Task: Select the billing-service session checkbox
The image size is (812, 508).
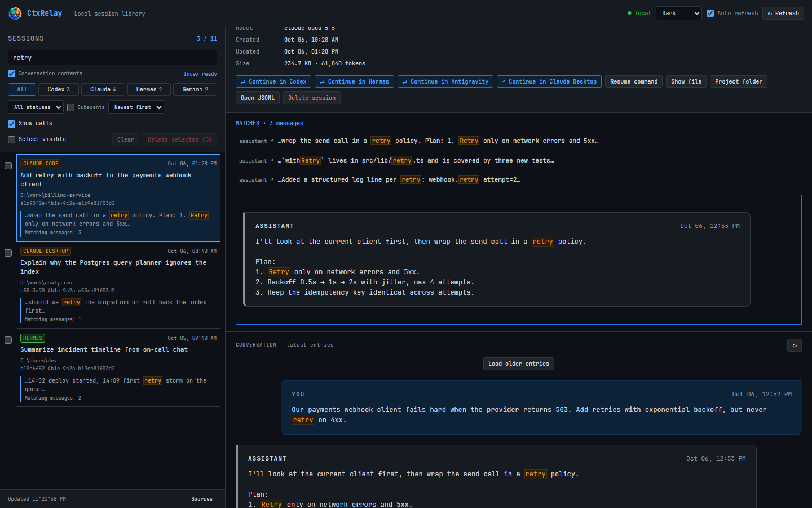Action: [8, 165]
